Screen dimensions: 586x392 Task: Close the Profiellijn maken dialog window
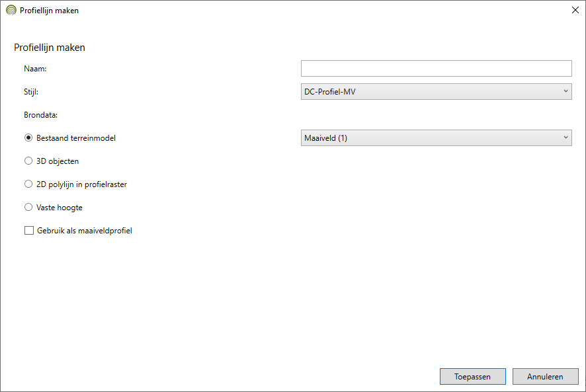pyautogui.click(x=575, y=10)
